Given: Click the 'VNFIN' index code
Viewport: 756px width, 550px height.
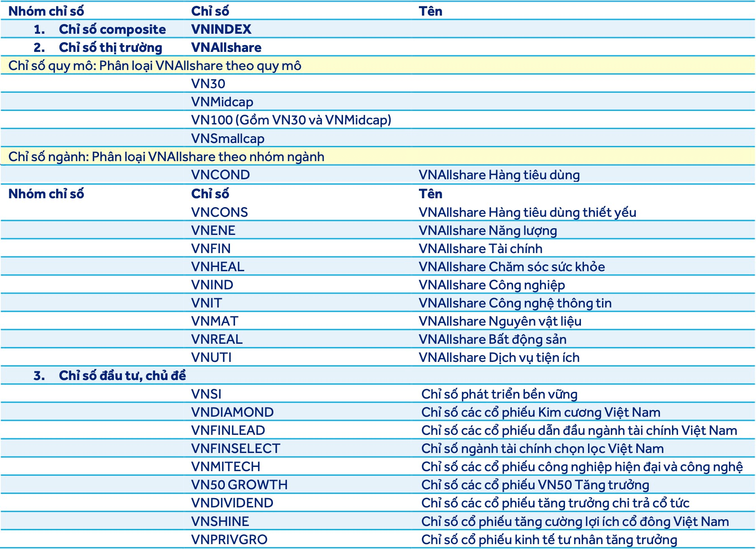Looking at the screenshot, I should tap(211, 248).
